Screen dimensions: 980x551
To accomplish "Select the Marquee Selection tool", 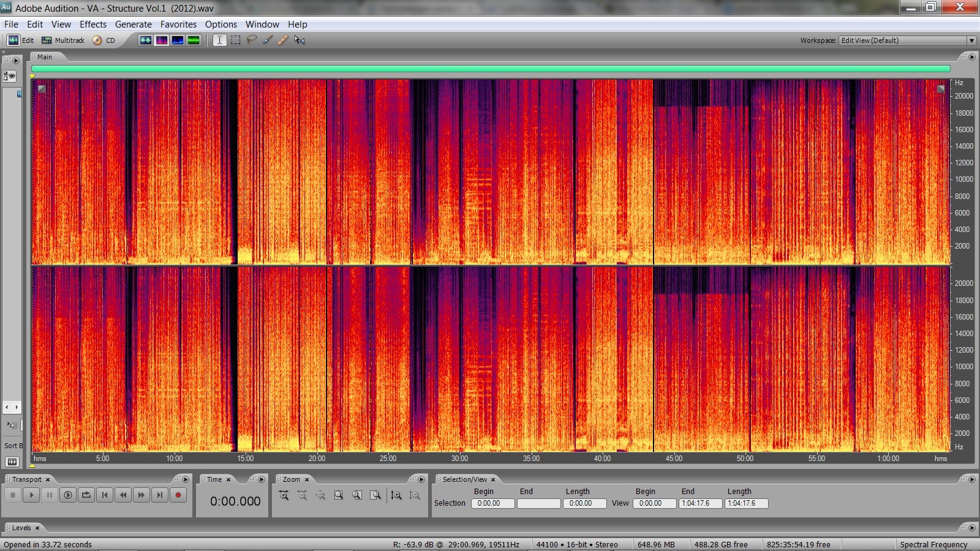I will [x=235, y=40].
